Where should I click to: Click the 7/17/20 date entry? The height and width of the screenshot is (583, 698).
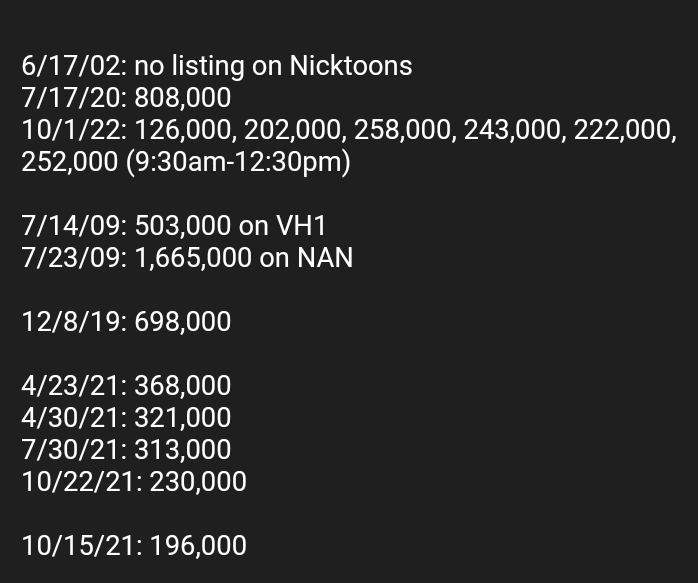75,97
